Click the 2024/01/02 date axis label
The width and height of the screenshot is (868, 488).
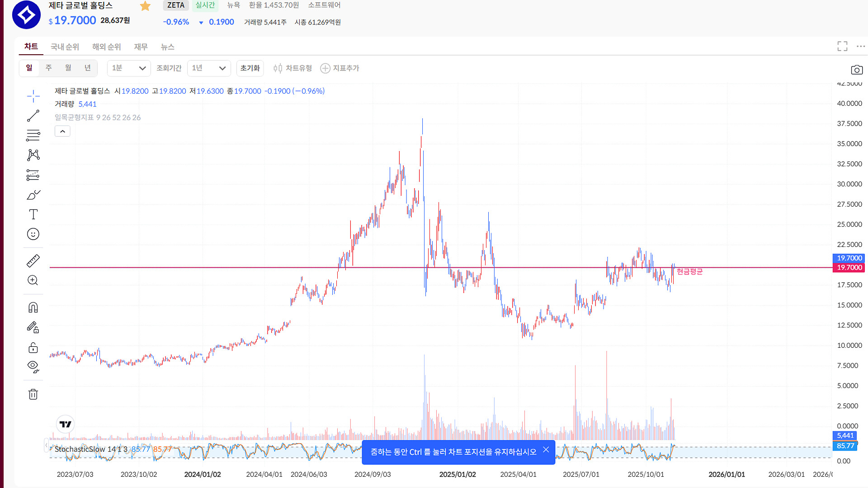(203, 474)
